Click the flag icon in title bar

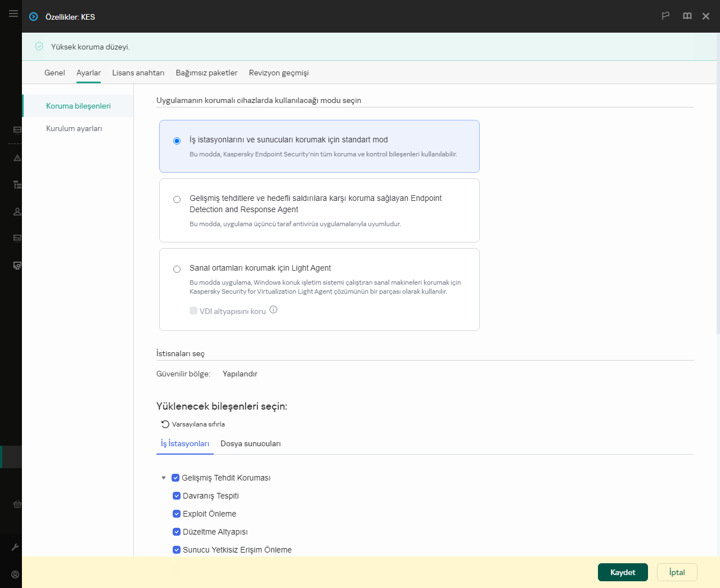(x=665, y=16)
